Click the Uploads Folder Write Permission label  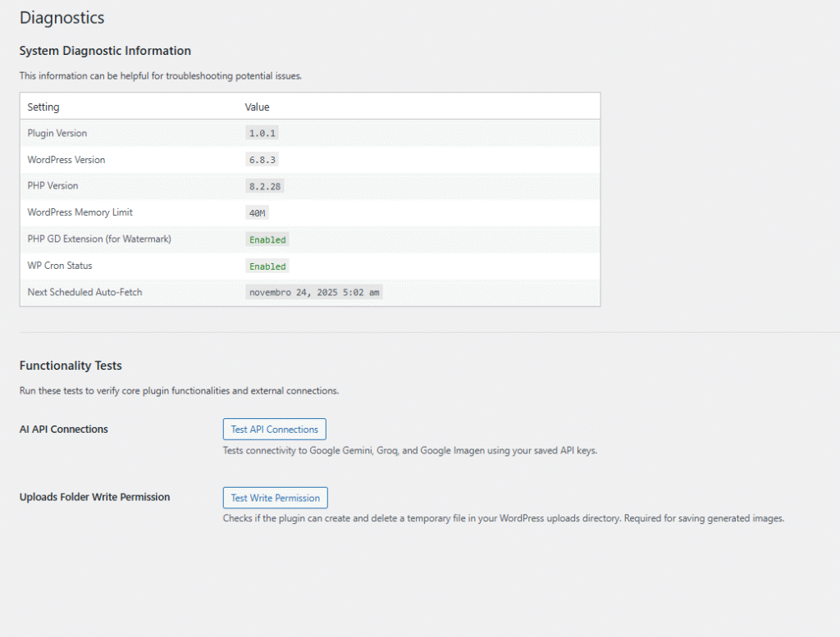coord(94,497)
